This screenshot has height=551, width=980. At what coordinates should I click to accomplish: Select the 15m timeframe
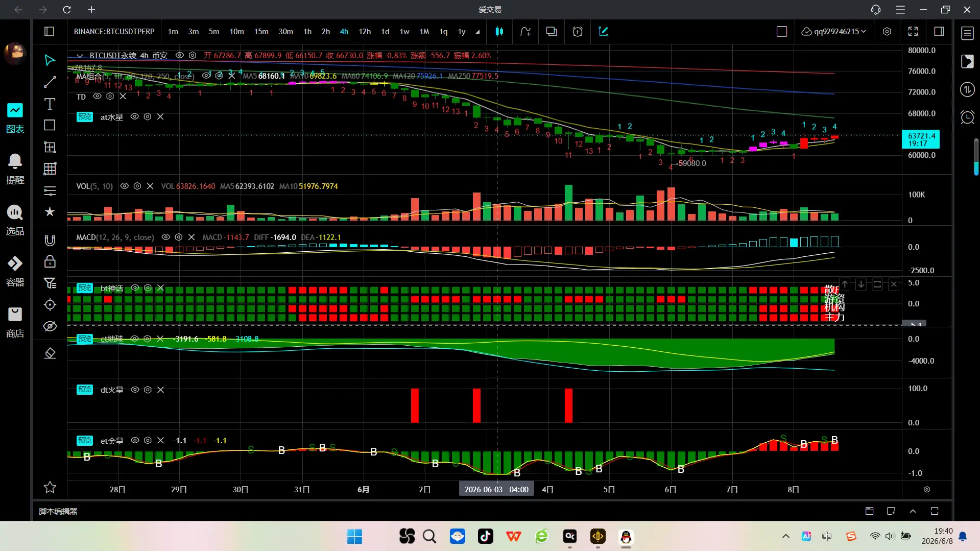click(x=261, y=32)
